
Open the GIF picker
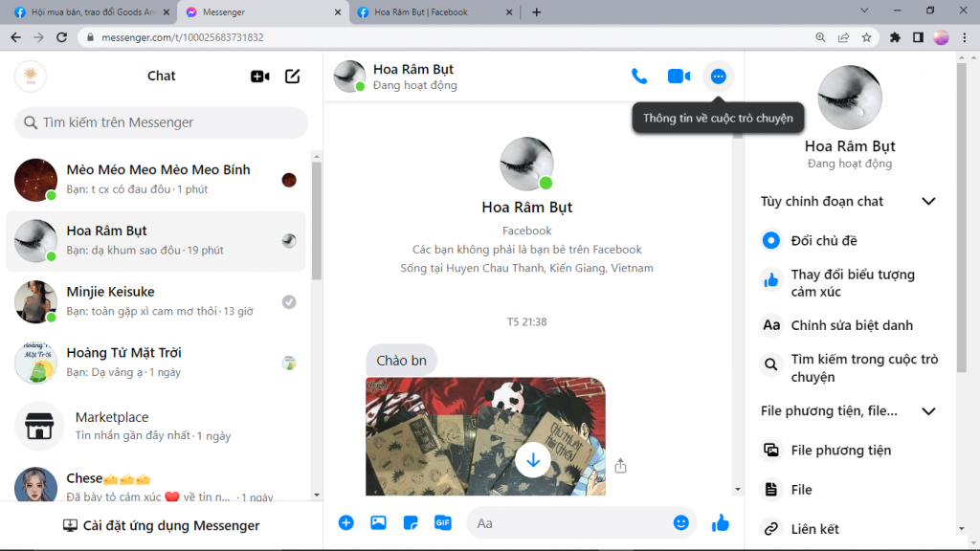442,523
